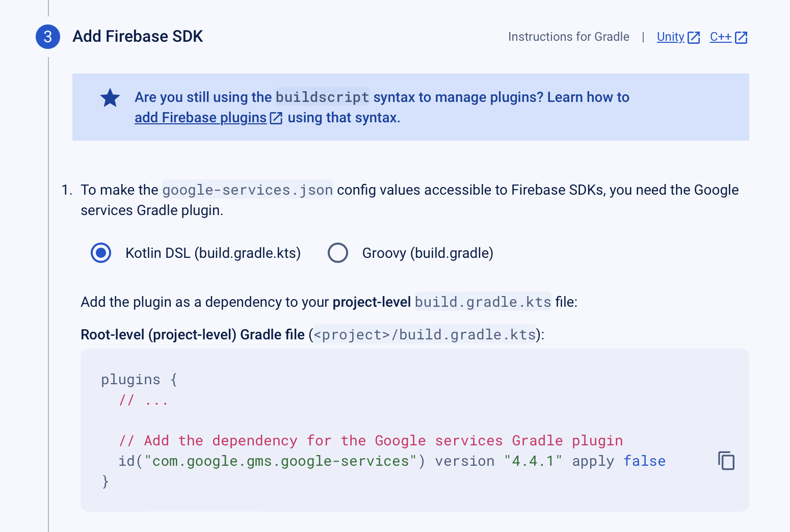Click the external-link icon next to Unity
The height and width of the screenshot is (532, 790).
[693, 37]
